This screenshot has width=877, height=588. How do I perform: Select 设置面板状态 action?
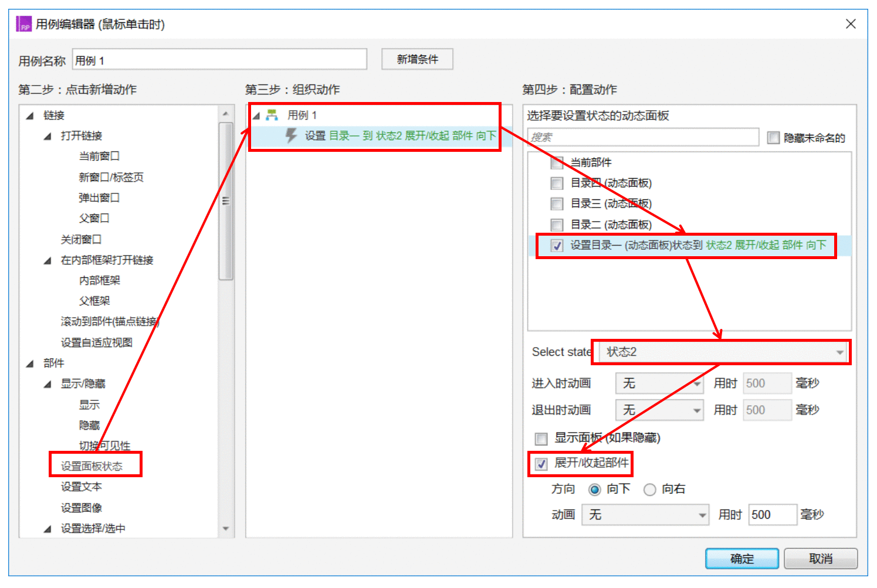coord(92,466)
